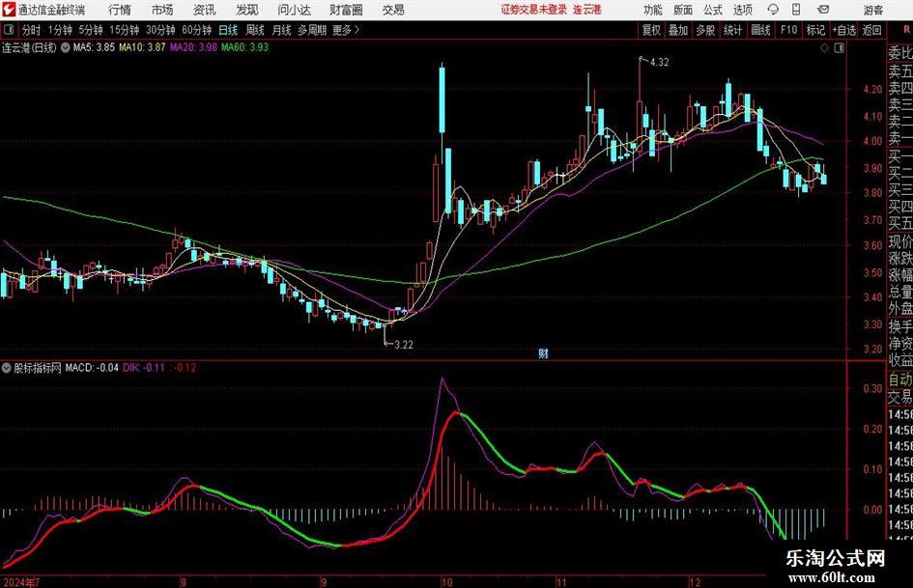Click the 证券交易未登录 login link
Image resolution: width=913 pixels, height=588 pixels.
[533, 10]
